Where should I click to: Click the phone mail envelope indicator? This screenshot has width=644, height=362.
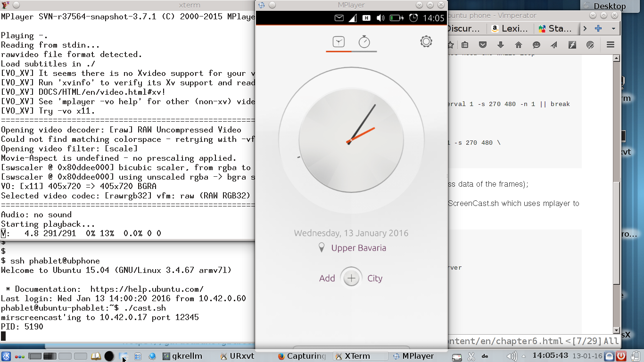(x=339, y=18)
